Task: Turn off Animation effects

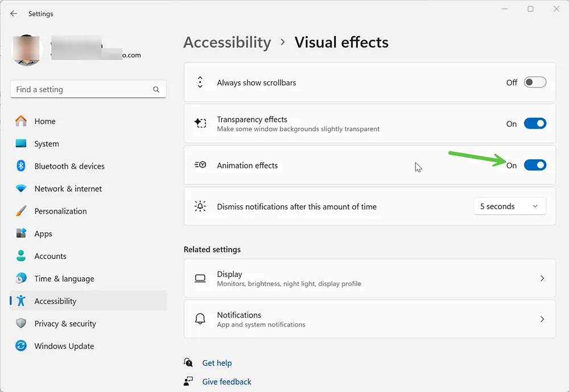Action: pyautogui.click(x=535, y=165)
